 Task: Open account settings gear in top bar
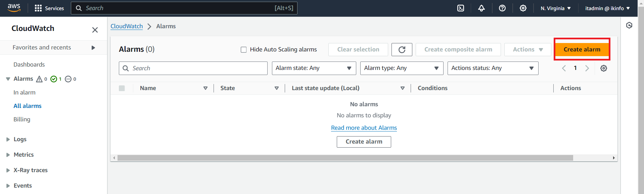[523, 8]
